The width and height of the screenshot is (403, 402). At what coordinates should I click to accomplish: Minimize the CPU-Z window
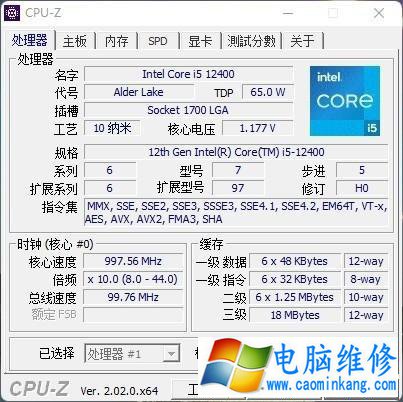288,14
